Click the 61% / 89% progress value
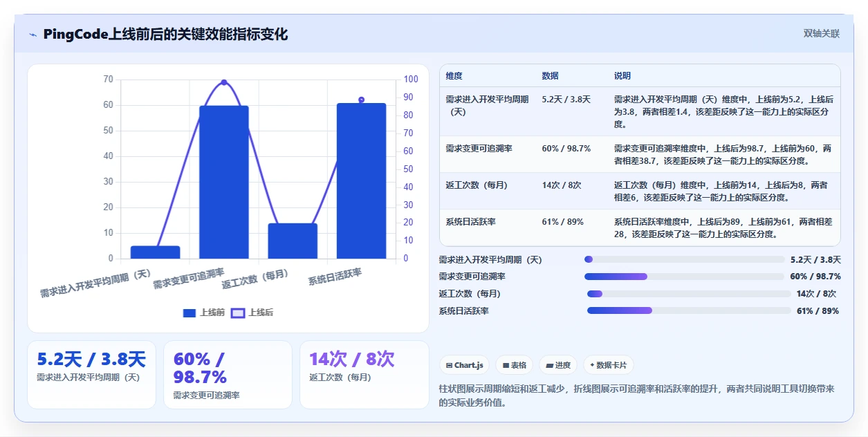 point(818,311)
